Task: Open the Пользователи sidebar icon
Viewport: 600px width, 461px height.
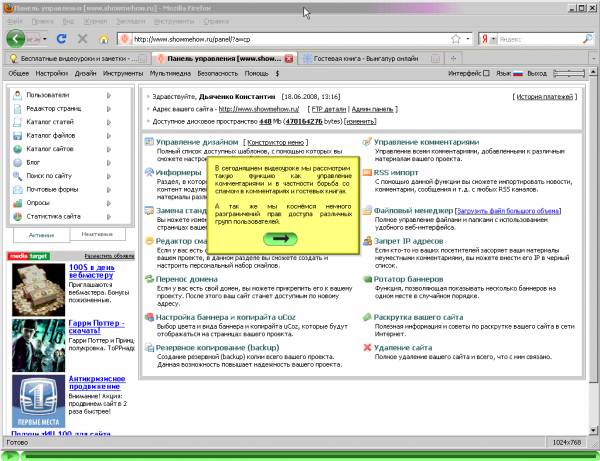Action: (x=18, y=95)
